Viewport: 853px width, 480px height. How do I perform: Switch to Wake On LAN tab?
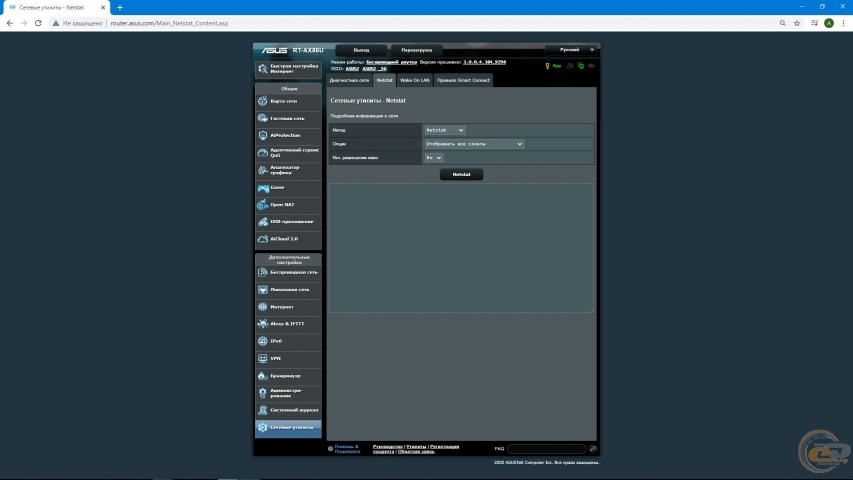[415, 80]
